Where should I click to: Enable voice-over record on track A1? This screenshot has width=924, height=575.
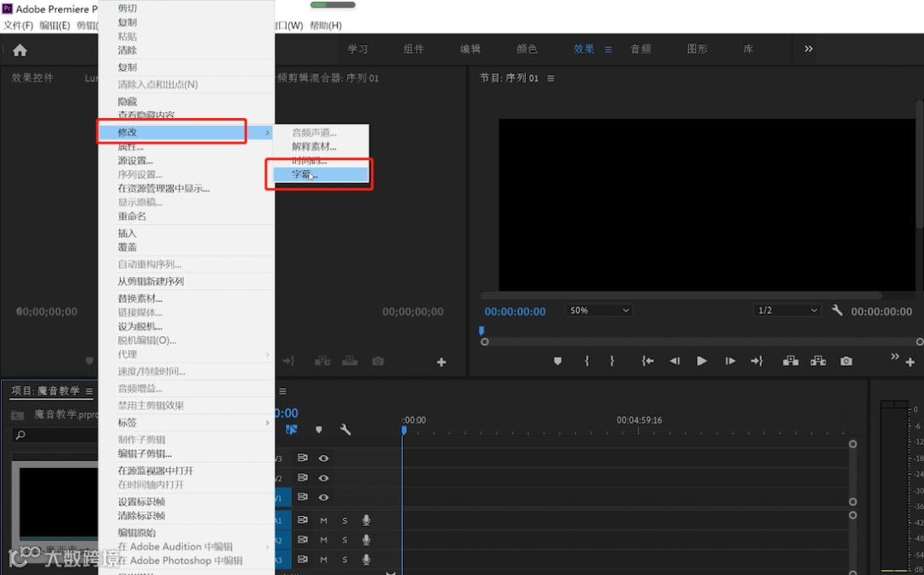tap(366, 520)
